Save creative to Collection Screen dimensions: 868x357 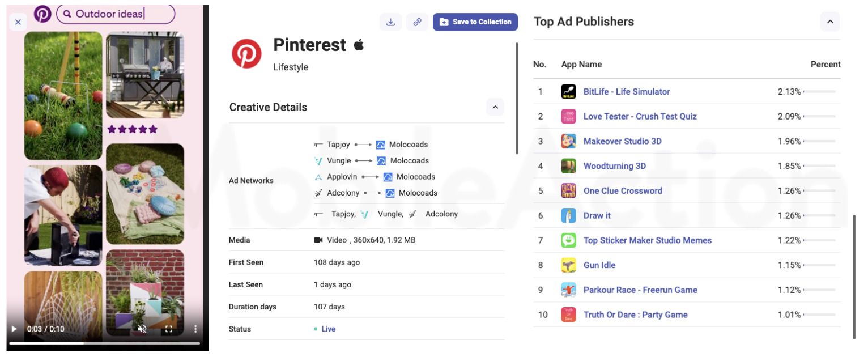click(475, 22)
